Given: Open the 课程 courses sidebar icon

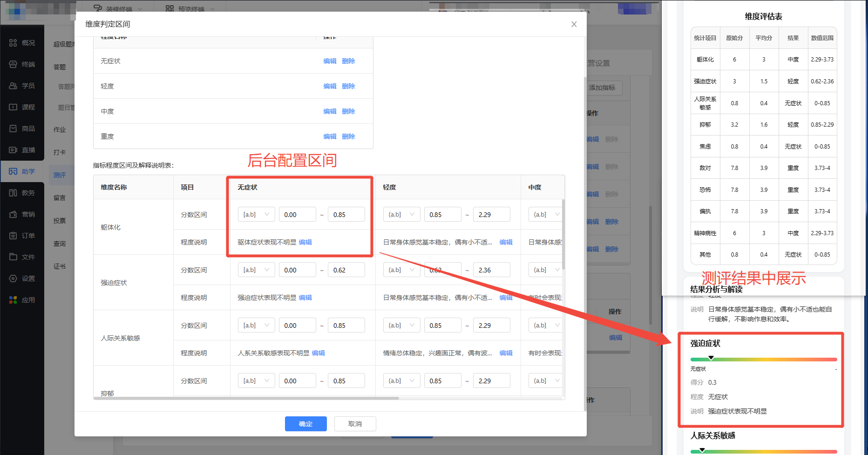Looking at the screenshot, I should tap(13, 107).
